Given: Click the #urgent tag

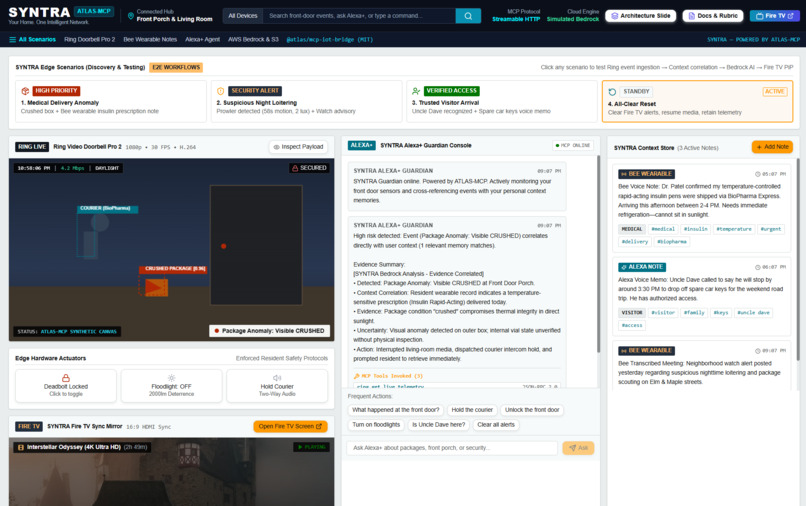Looking at the screenshot, I should click(771, 229).
